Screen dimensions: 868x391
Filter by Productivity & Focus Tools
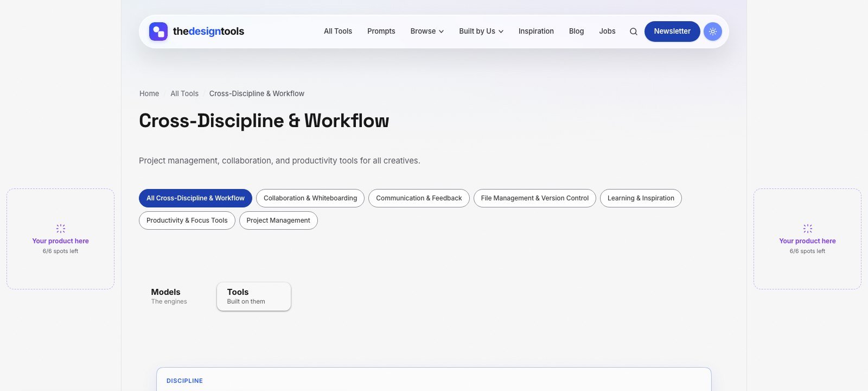click(x=187, y=220)
